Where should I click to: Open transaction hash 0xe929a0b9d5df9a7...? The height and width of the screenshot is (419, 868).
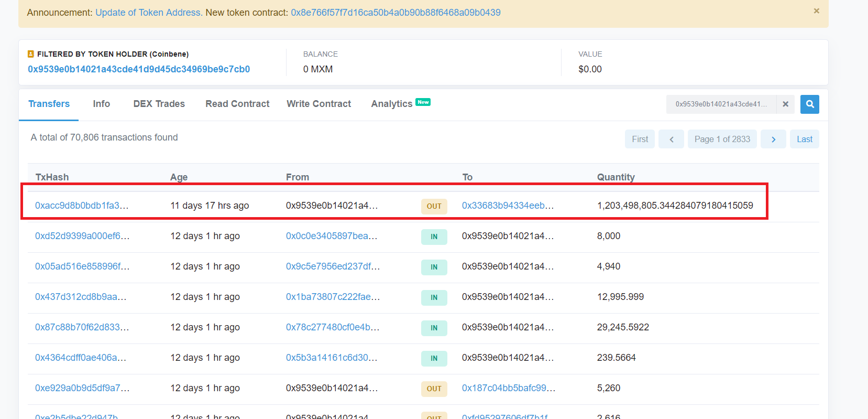(x=82, y=388)
